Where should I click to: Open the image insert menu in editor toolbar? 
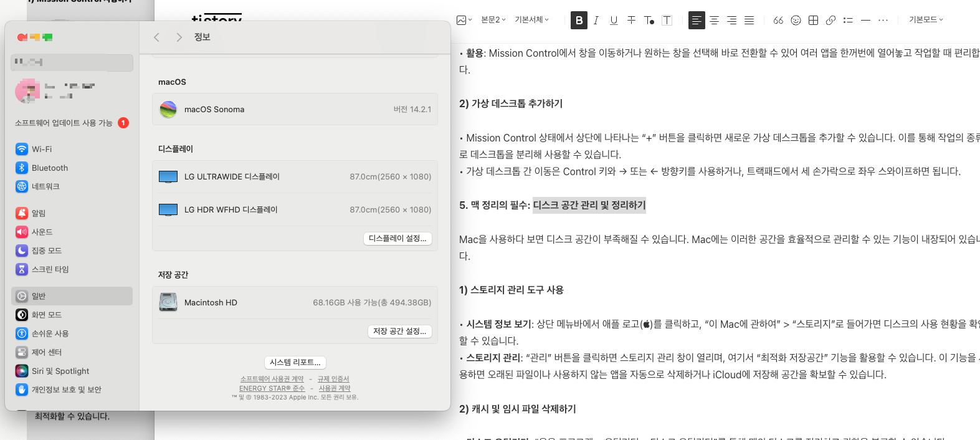click(464, 20)
